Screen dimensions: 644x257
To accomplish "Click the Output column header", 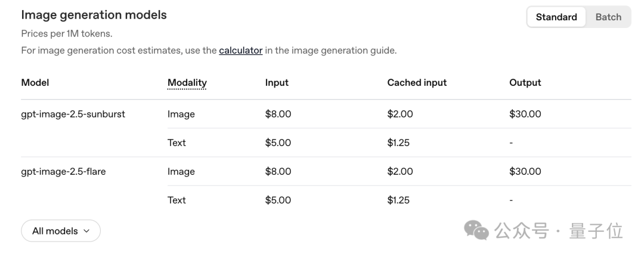I will click(525, 82).
